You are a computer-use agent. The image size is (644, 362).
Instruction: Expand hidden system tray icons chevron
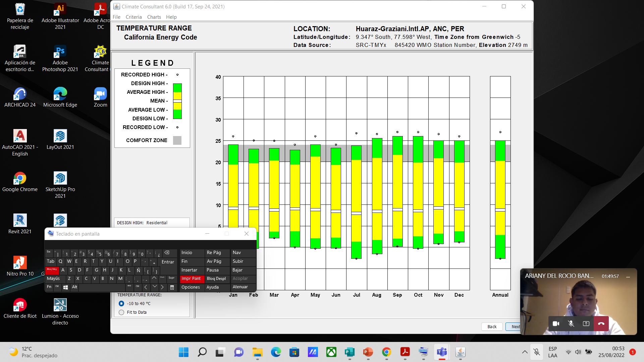coord(525,352)
